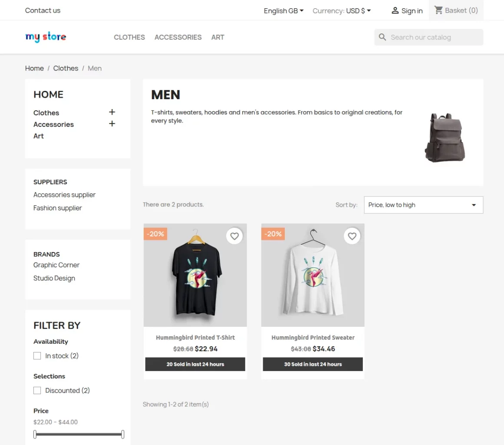Click the struck-through $28.68 price
The height and width of the screenshot is (445, 504).
click(183, 349)
